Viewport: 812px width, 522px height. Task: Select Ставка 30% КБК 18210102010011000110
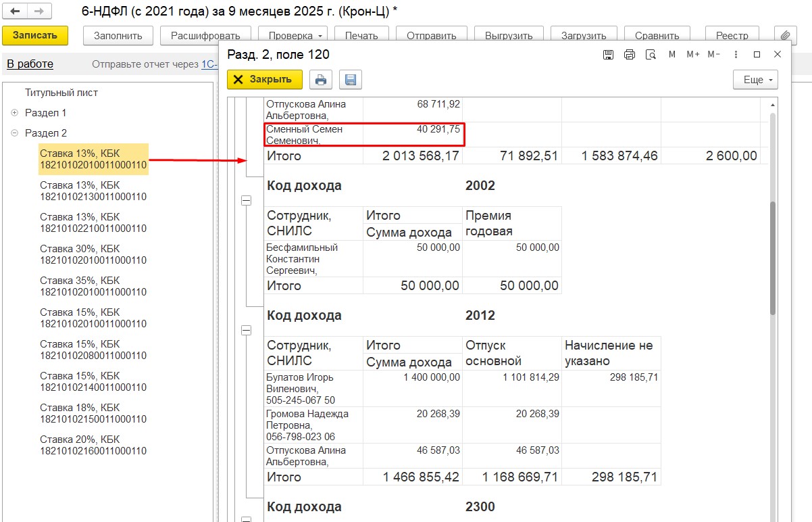[93, 254]
